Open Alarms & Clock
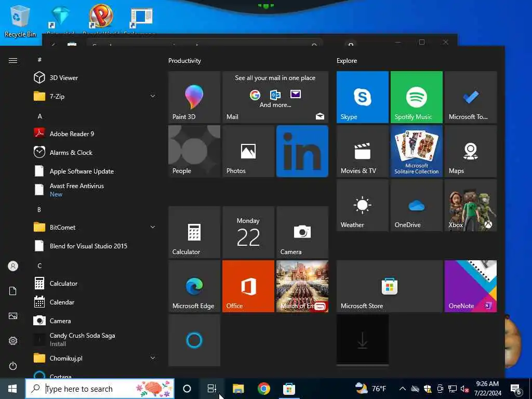The image size is (532, 399). (x=95, y=152)
